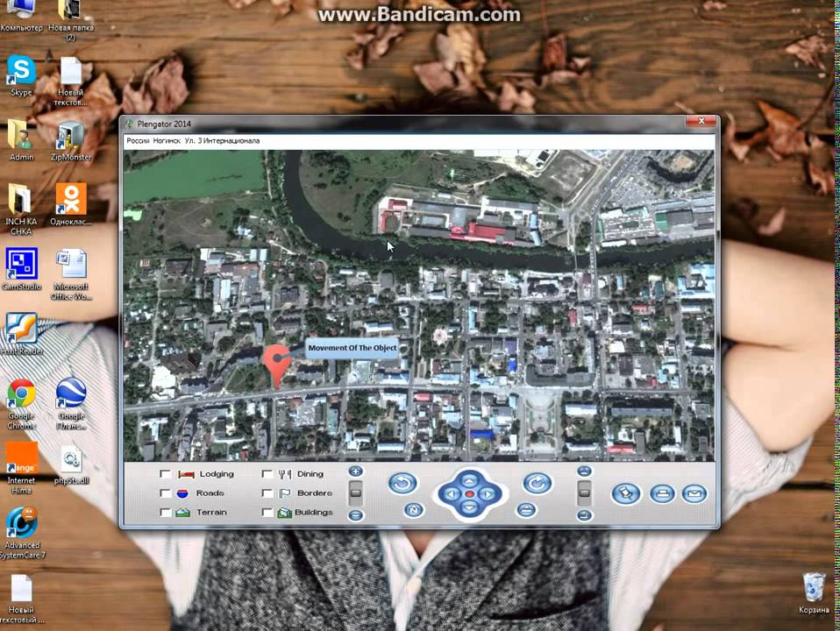Reset map orientation to north
The width and height of the screenshot is (840, 631).
pos(413,510)
